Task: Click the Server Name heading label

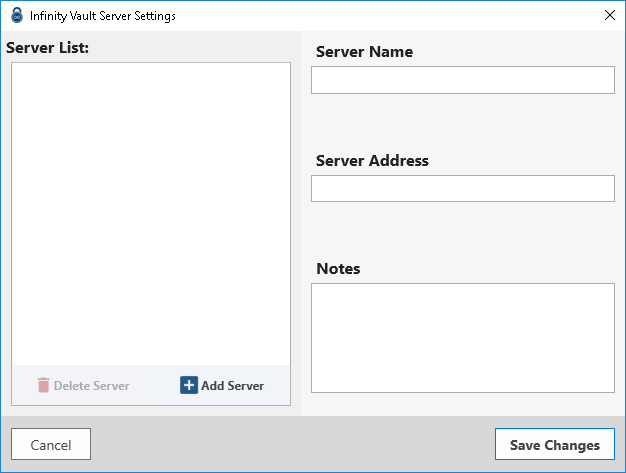Action: click(364, 52)
